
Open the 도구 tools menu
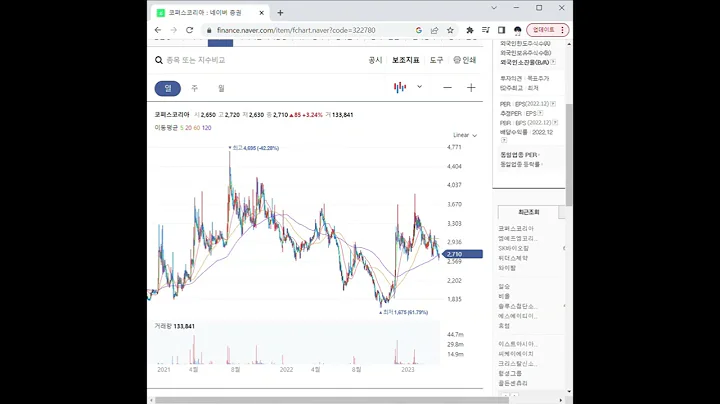(x=436, y=60)
